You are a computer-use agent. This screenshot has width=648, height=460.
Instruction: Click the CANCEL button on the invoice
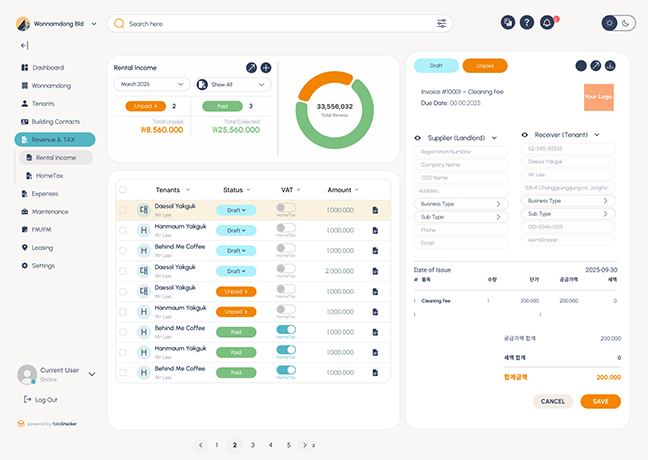[x=553, y=401]
